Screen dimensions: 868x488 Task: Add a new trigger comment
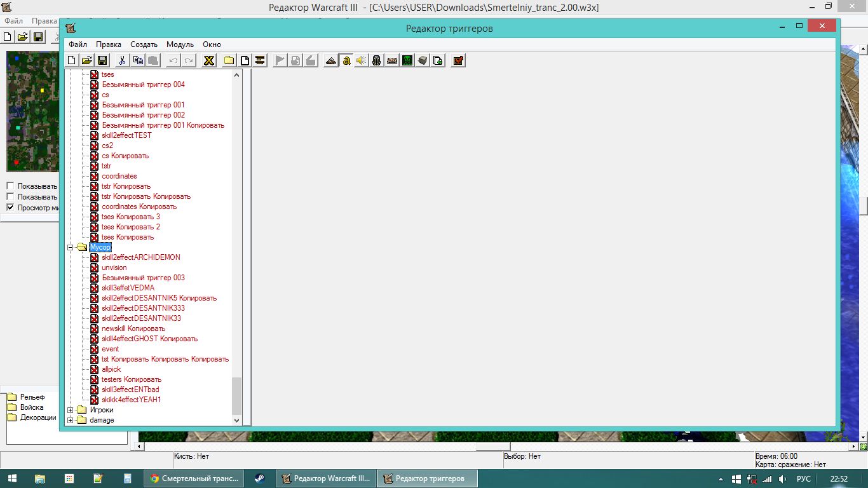259,60
